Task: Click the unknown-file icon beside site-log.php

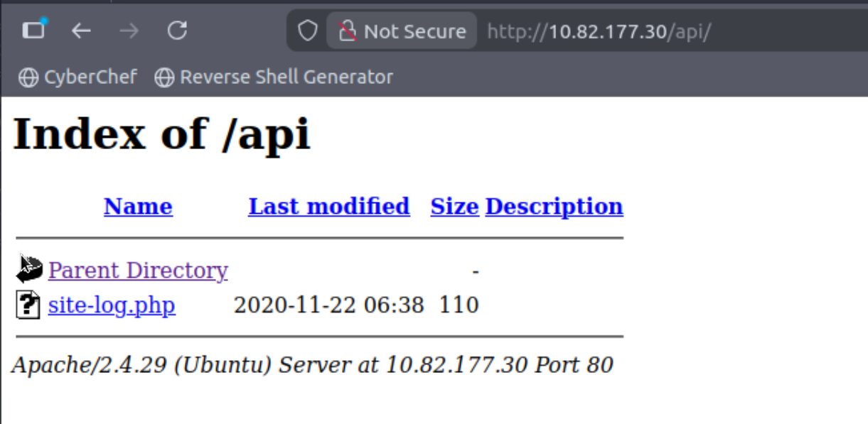Action: tap(28, 305)
